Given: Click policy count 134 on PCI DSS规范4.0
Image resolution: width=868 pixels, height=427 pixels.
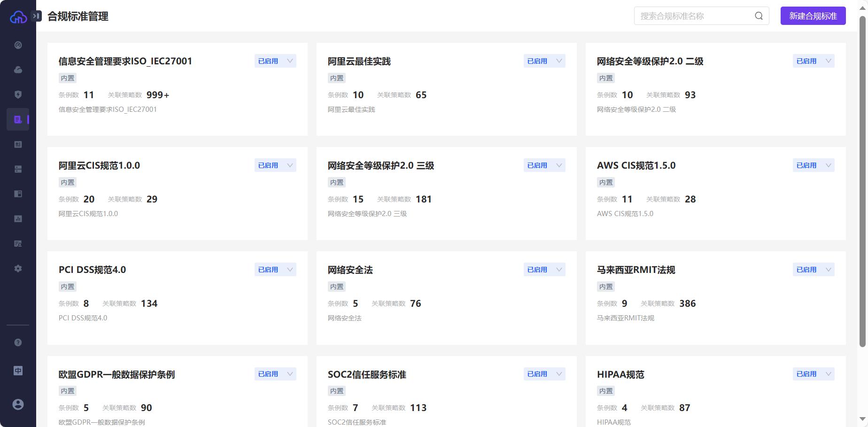Looking at the screenshot, I should point(149,303).
